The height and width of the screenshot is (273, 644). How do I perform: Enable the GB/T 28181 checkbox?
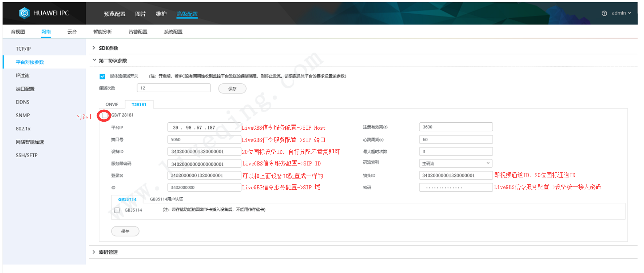point(105,115)
